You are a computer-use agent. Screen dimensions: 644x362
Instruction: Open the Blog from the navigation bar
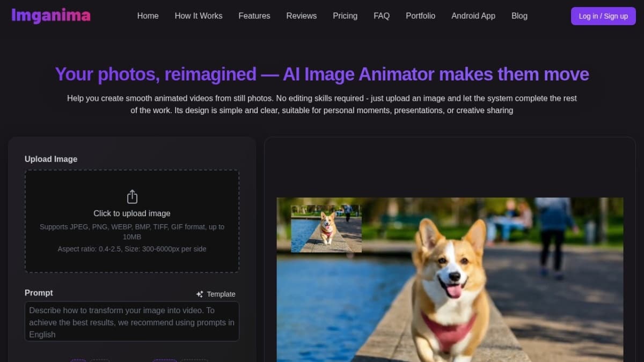click(519, 16)
